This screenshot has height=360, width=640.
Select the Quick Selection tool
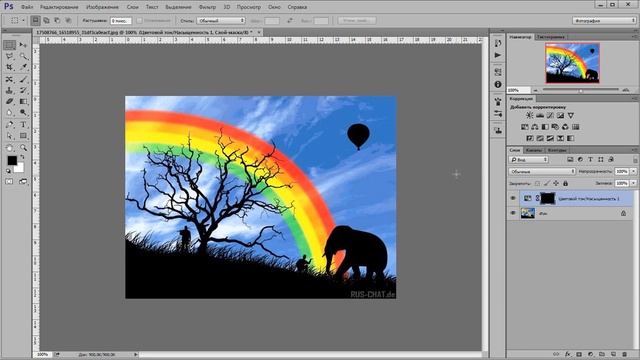pyautogui.click(x=23, y=56)
